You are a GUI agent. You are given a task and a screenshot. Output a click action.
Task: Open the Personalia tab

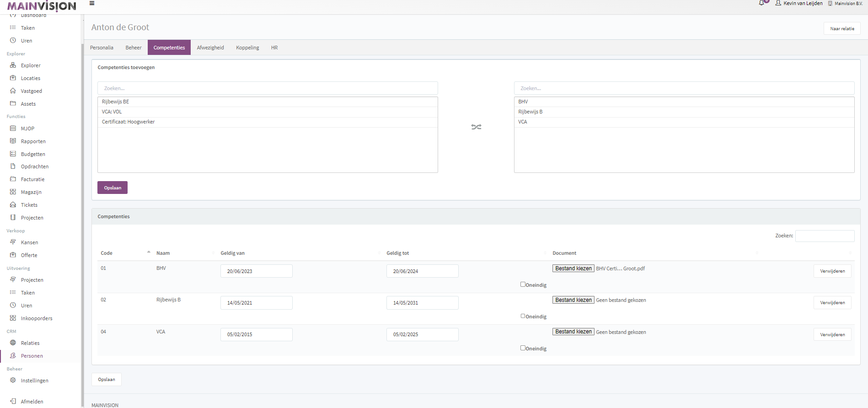(102, 48)
